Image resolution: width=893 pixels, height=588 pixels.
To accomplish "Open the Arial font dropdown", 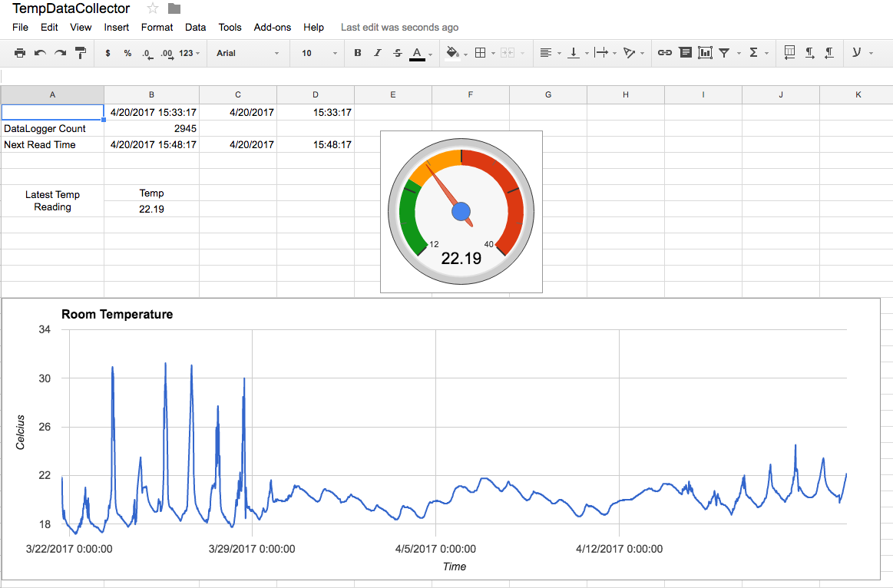I will click(247, 53).
